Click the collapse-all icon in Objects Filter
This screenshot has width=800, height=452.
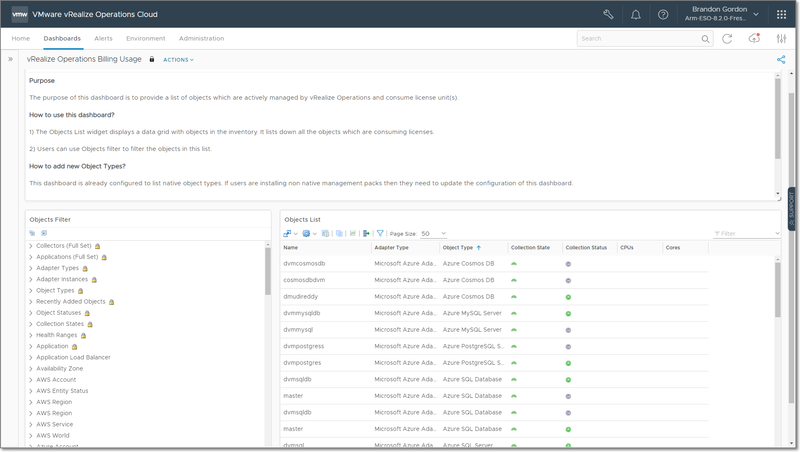[33, 233]
